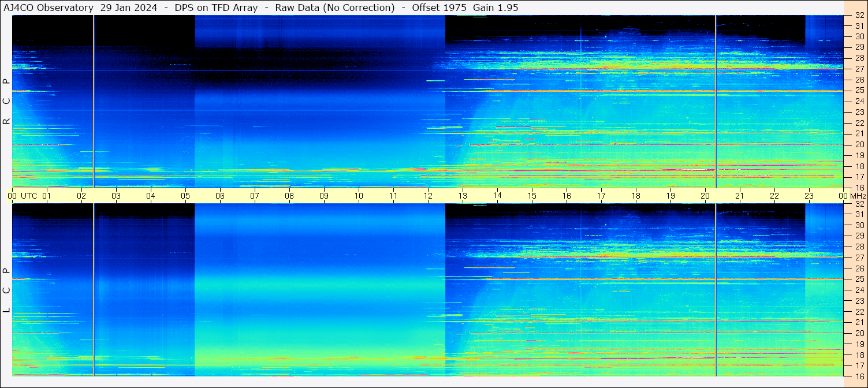Image resolution: width=868 pixels, height=388 pixels.
Task: Click yellow-green vertical marker line in LCP panel
Action: (x=94, y=290)
